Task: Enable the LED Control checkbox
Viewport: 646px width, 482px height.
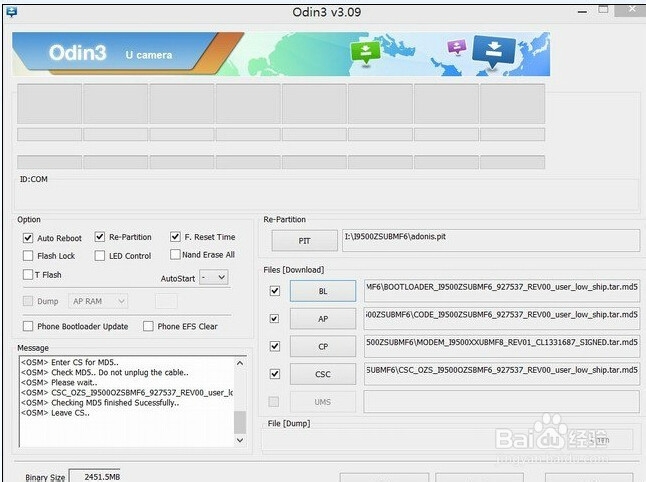Action: click(100, 256)
